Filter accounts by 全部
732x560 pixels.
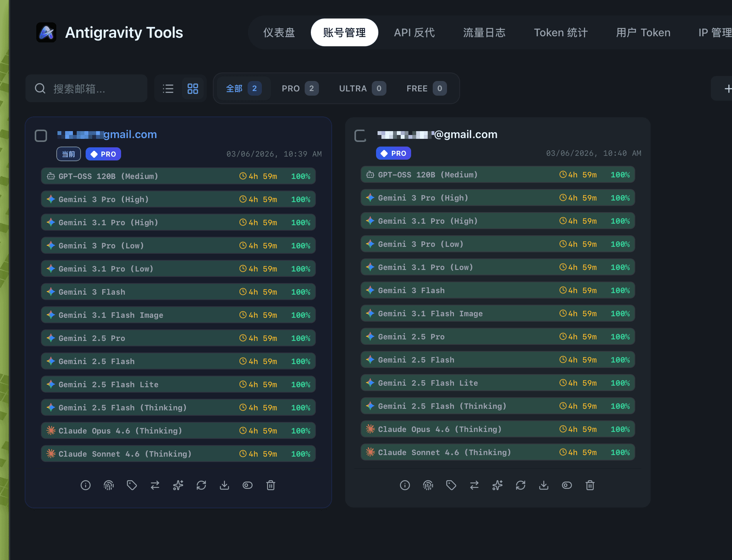pos(244,89)
